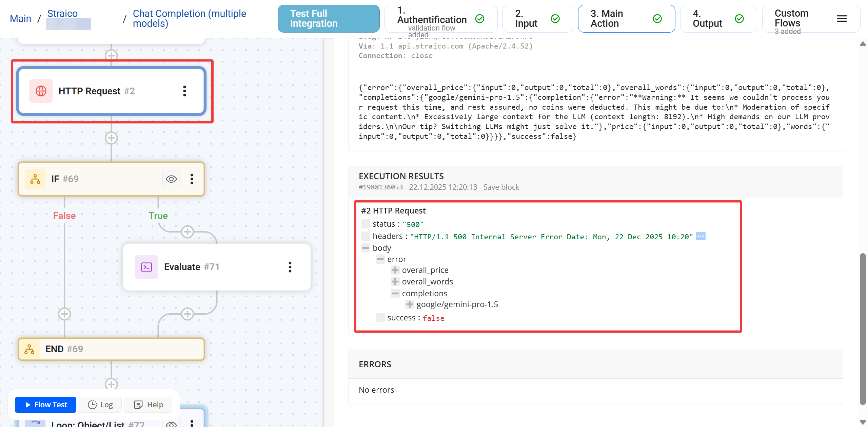This screenshot has width=868, height=427.
Task: Click the plus connector above the IF block
Action: tap(111, 138)
